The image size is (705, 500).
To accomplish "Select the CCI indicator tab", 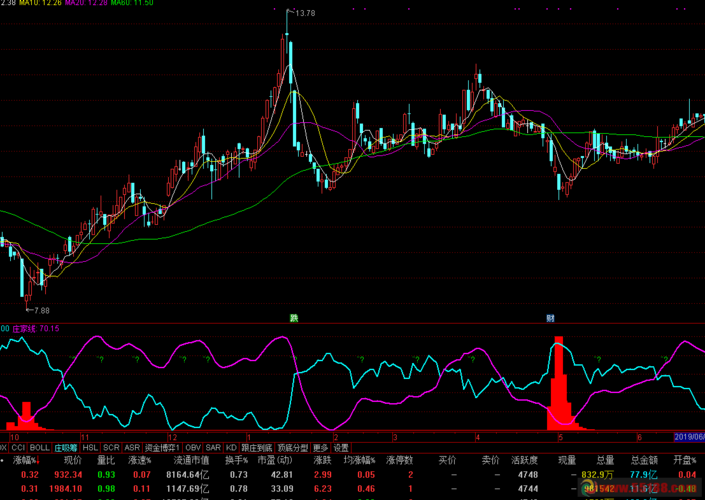I will 18,448.
